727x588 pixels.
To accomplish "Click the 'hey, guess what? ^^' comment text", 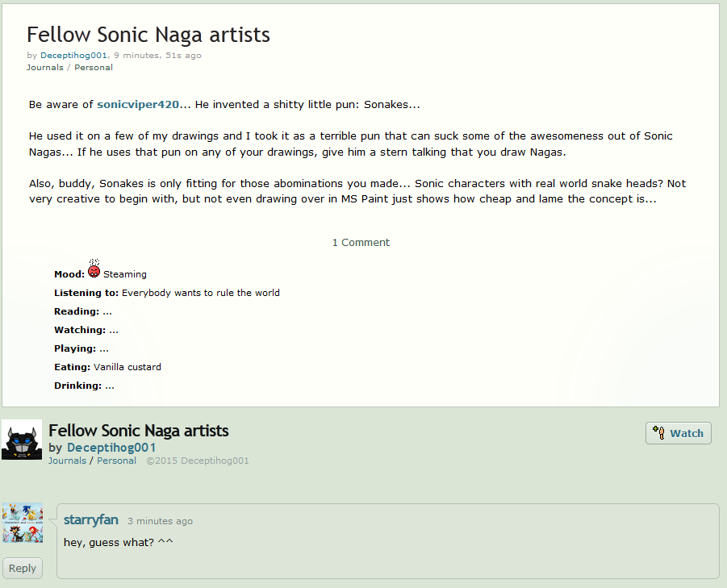I will 119,542.
